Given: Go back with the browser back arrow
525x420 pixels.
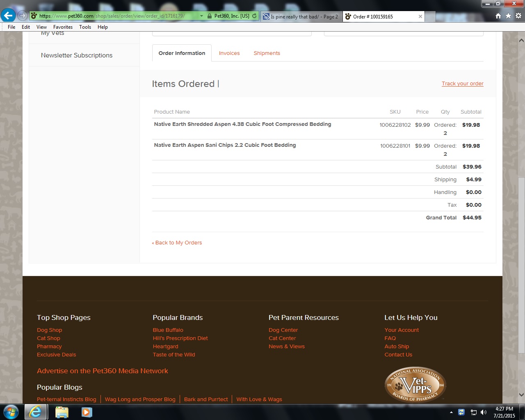Looking at the screenshot, I should pos(8,16).
